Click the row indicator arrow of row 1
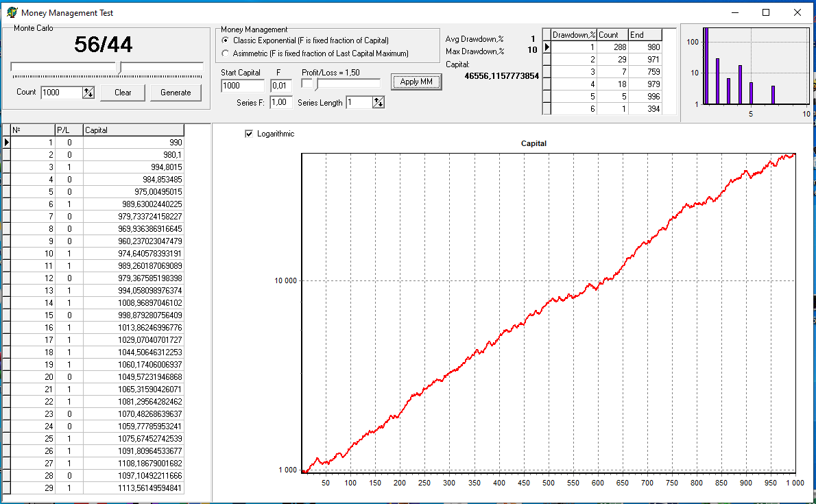Screen dimensions: 816x504 6,142
